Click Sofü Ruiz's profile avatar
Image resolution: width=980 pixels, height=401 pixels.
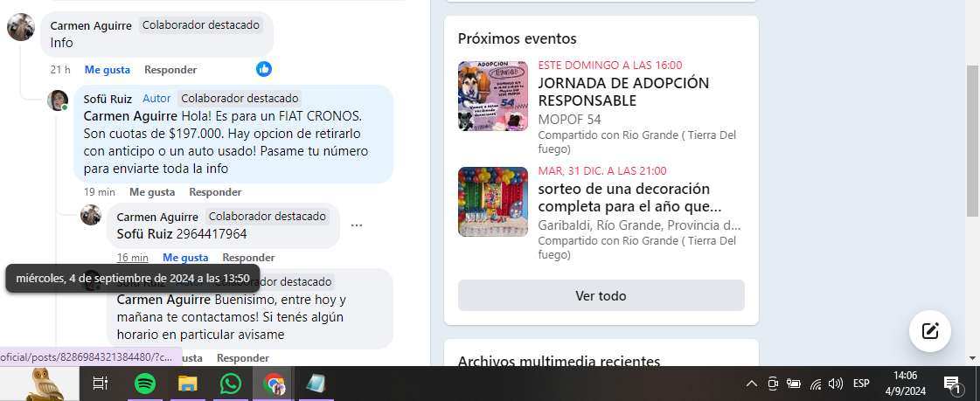(x=58, y=100)
